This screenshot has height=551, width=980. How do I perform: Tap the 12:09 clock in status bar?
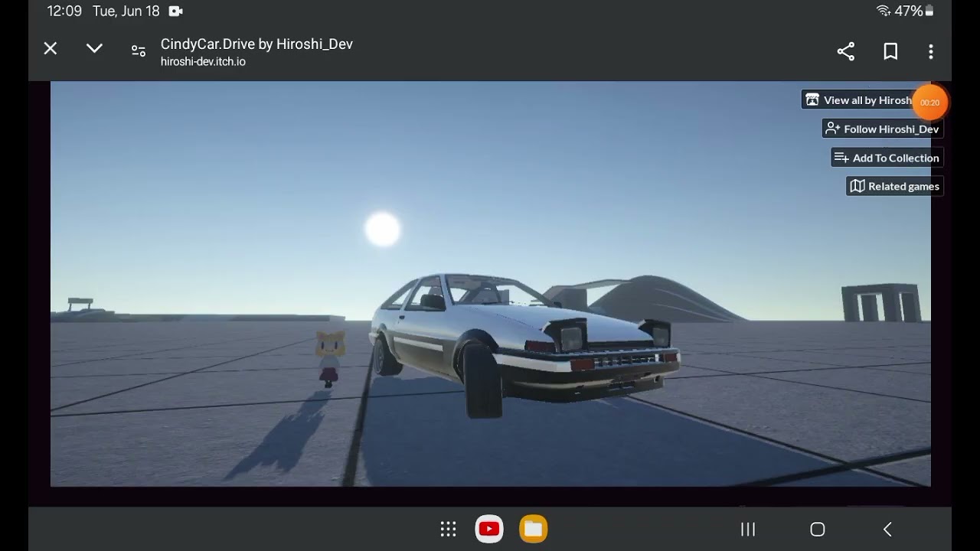[x=64, y=11]
